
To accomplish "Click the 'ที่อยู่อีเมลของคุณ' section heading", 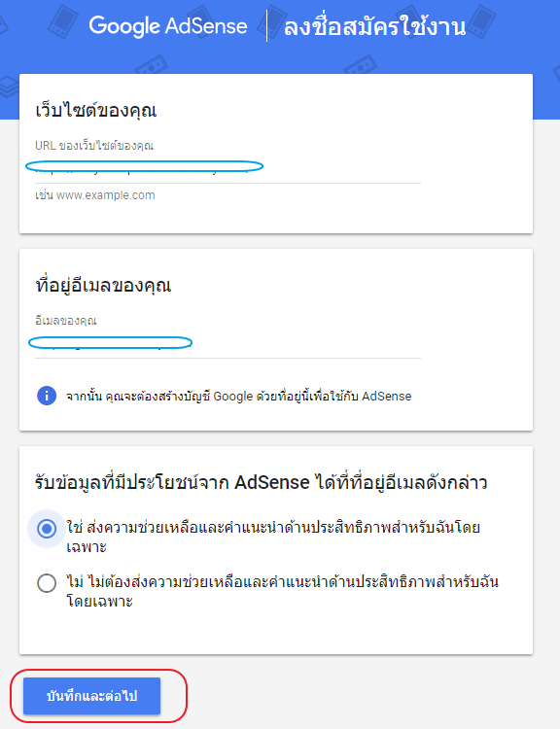I will tap(103, 285).
